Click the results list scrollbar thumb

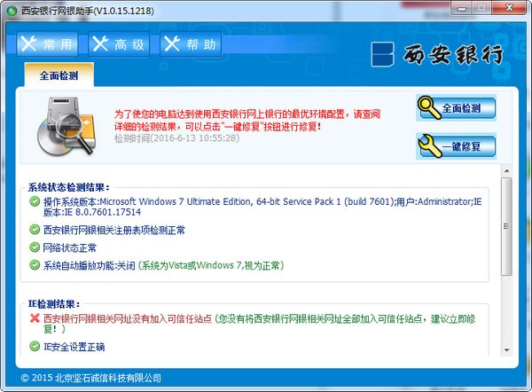click(x=506, y=226)
